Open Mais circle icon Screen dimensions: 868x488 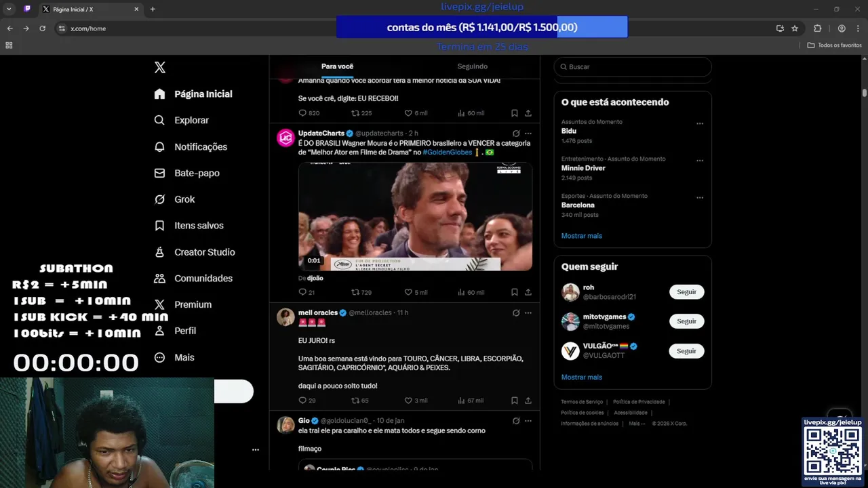[159, 357]
